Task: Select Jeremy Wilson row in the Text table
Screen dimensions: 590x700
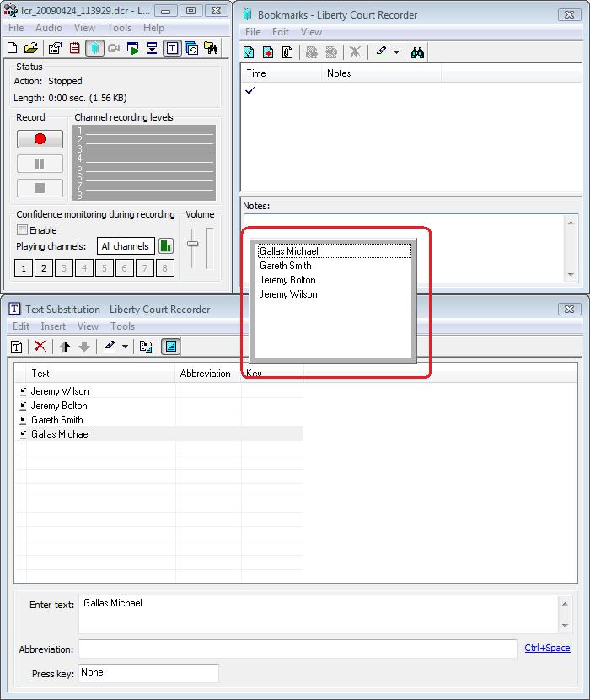Action: coord(159,391)
